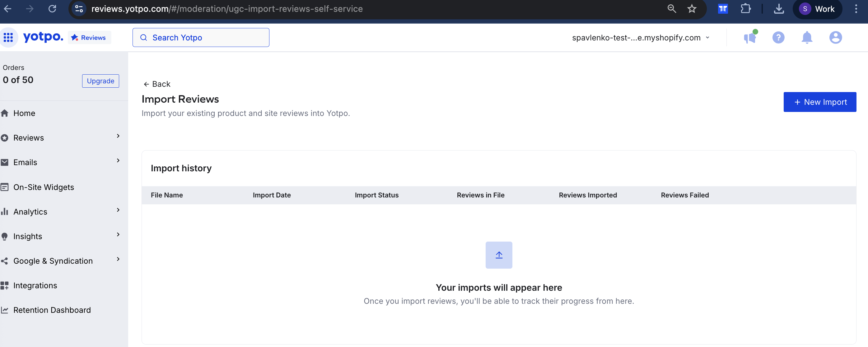
Task: Open the Work browser profile
Action: coord(817,9)
